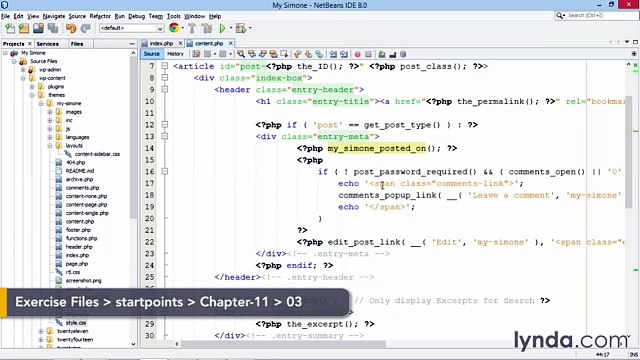
Task: Toggle Rectangular Selection in editor toolbar
Action: tap(284, 54)
